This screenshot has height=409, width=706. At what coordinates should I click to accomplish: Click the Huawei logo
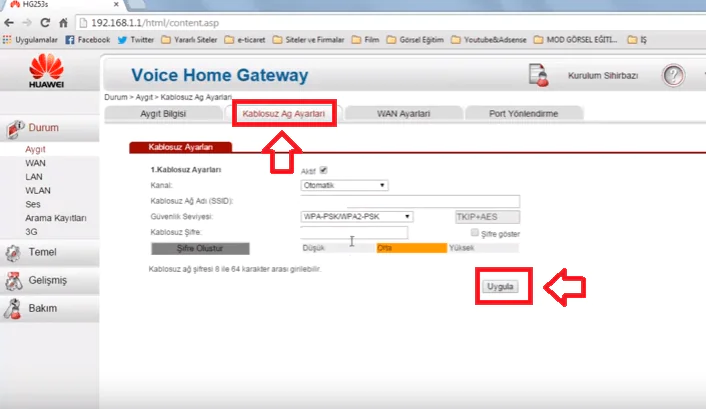[x=46, y=71]
